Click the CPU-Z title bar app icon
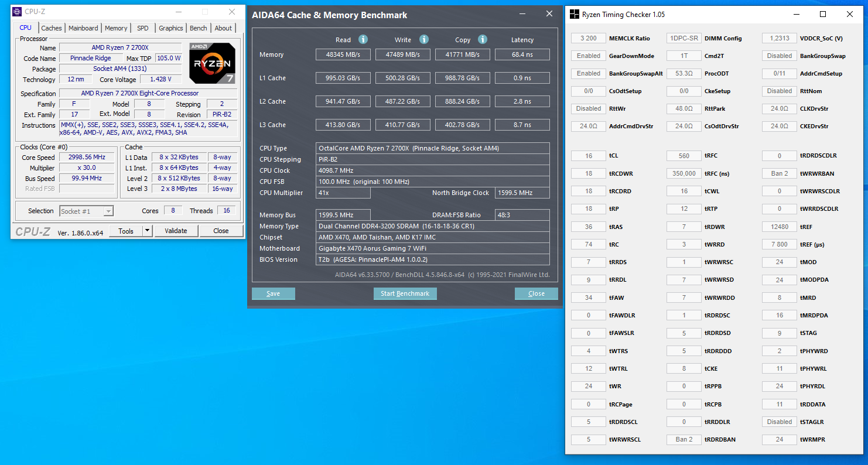Screen dimensions: 868x465 click(17, 11)
